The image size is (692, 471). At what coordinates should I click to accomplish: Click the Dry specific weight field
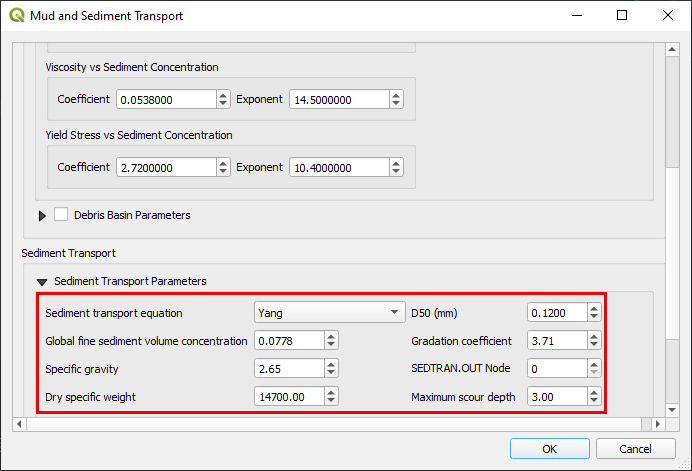[288, 397]
